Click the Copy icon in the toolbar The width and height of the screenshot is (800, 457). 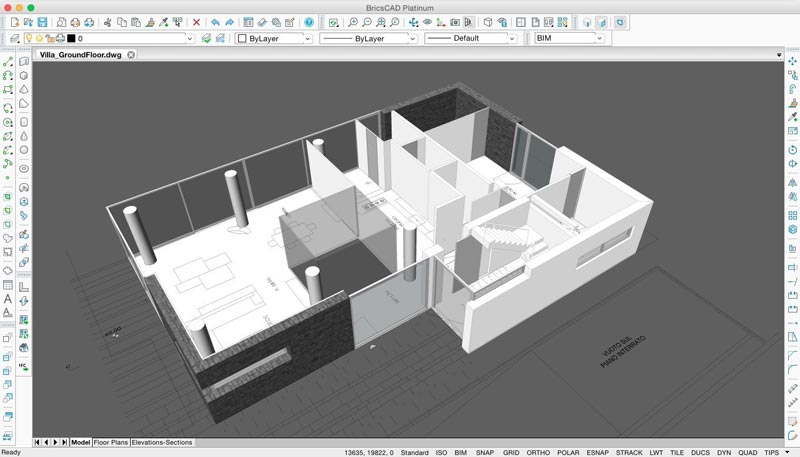[122, 22]
